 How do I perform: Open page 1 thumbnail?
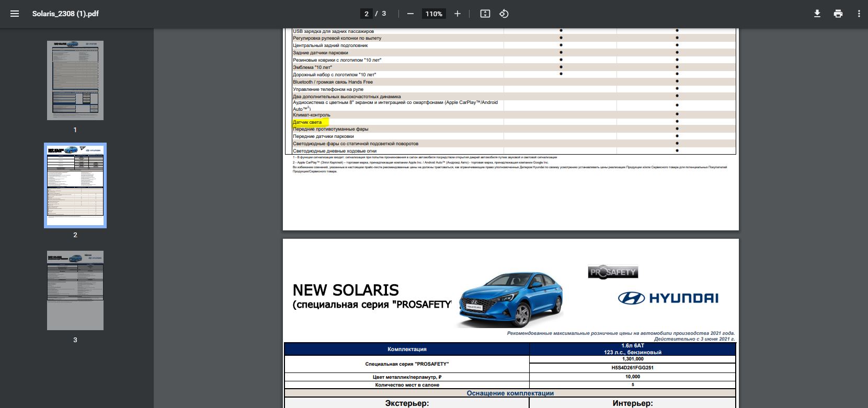coord(75,80)
